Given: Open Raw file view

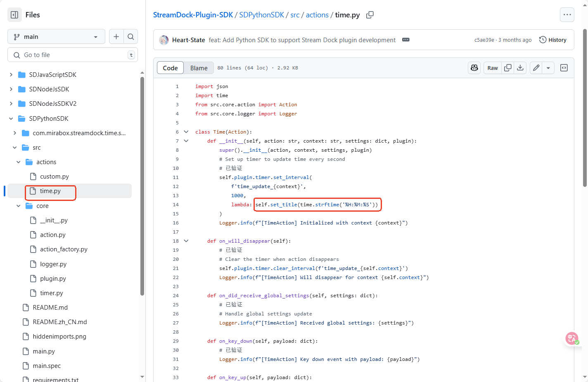Looking at the screenshot, I should coord(493,68).
